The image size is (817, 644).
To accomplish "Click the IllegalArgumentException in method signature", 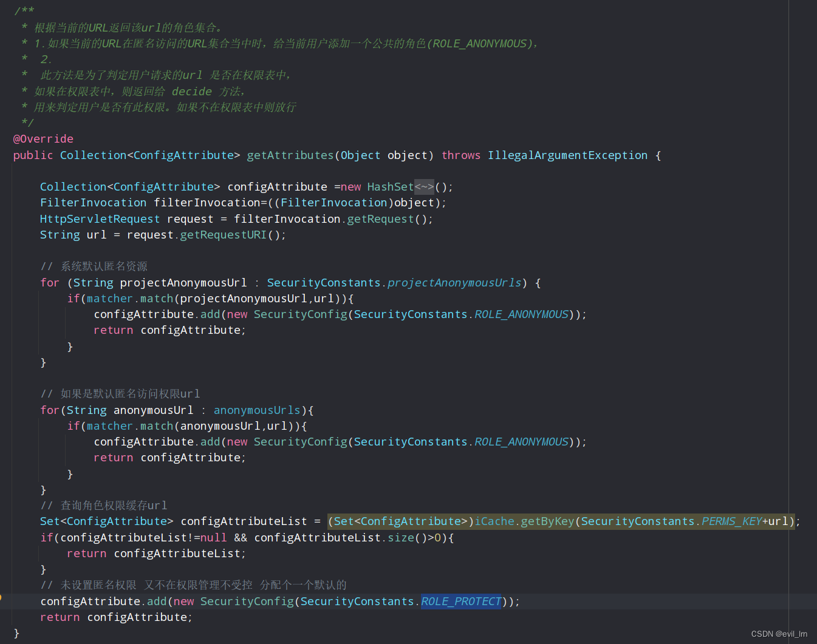I will (567, 155).
